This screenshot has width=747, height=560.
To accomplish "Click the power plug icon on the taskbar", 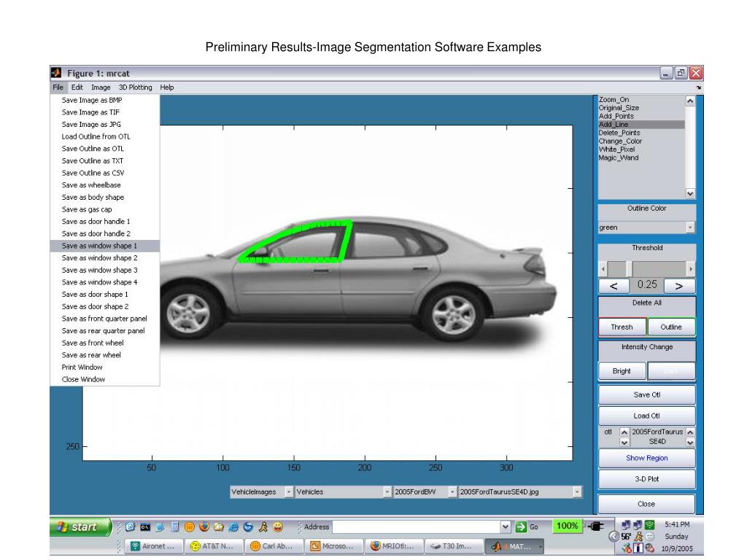I will pos(595,526).
